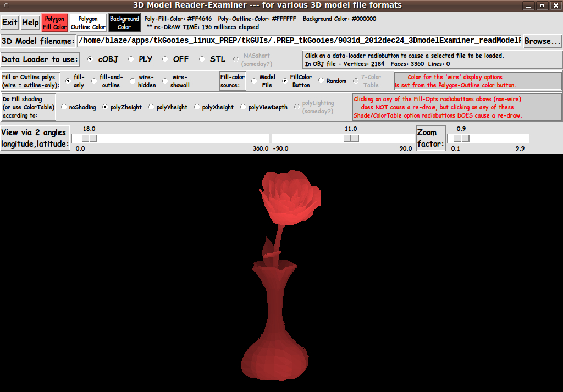
Task: Click the Vertices 2184 Faces 3360 info text
Action: tap(377, 64)
